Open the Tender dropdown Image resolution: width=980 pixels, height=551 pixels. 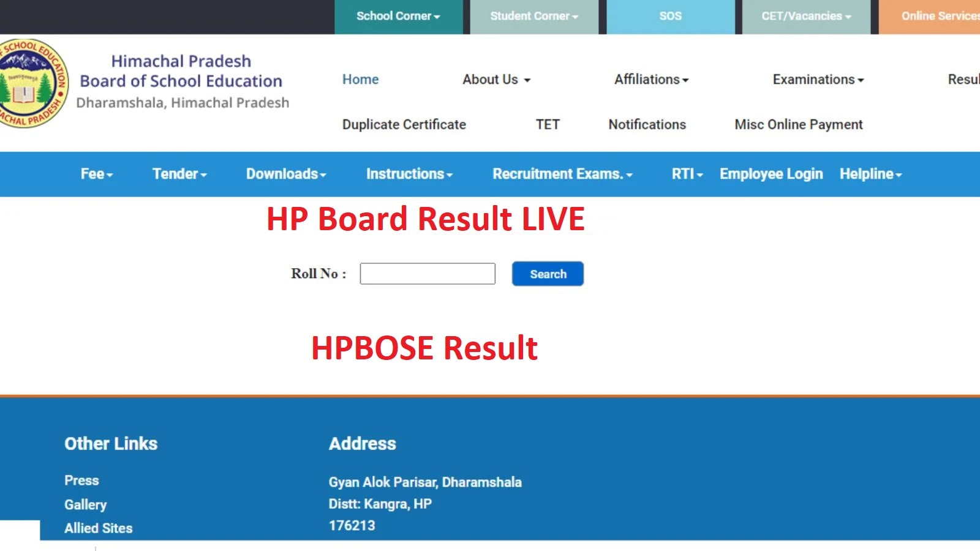[179, 174]
